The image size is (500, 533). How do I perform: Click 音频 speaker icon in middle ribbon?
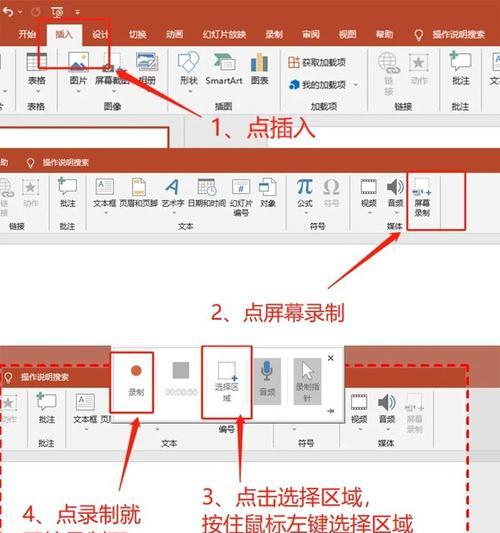pos(395,187)
